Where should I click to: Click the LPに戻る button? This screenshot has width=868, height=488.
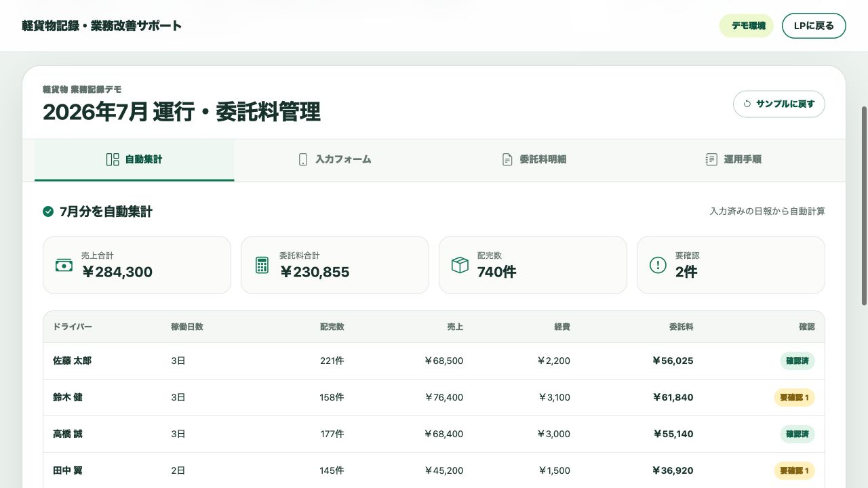coord(814,26)
